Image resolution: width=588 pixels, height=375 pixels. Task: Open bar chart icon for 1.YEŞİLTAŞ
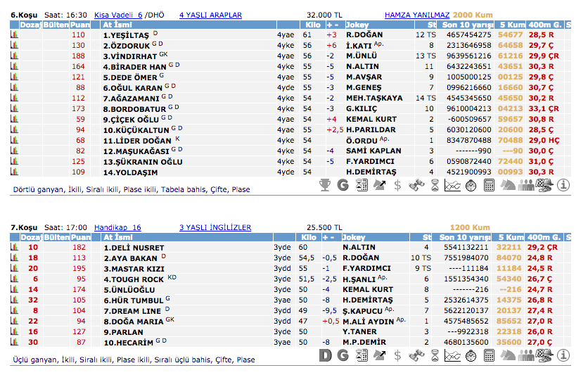point(14,34)
